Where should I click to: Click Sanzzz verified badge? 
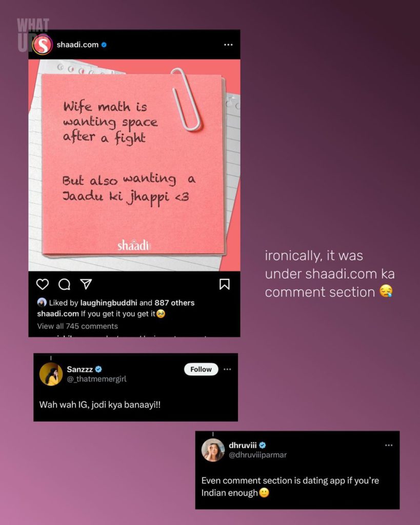tap(98, 369)
